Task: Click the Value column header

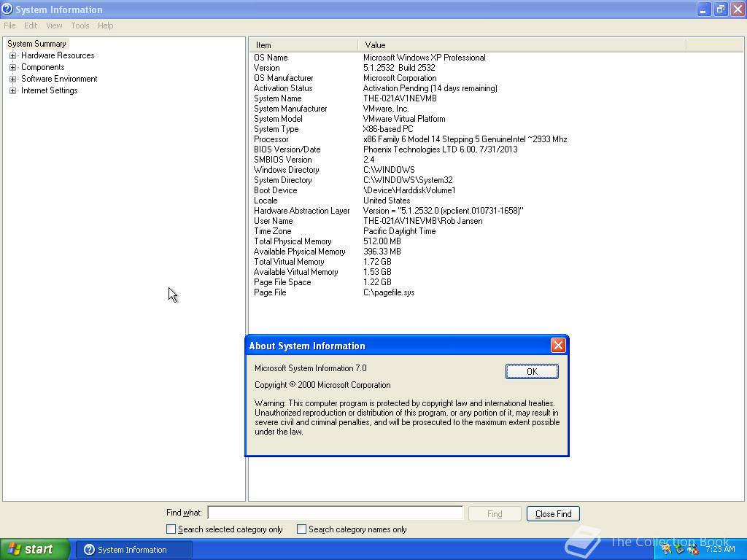Action: coord(522,45)
